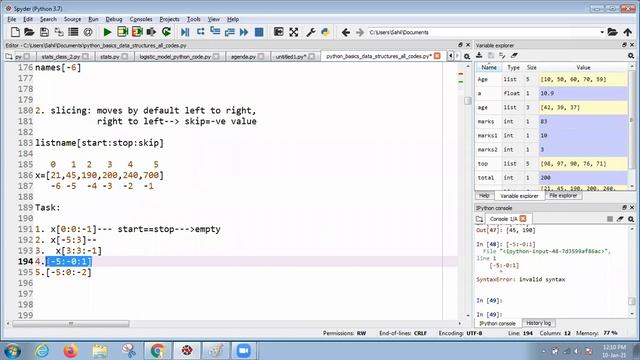Start debugging the file
The image size is (640, 360).
[x=185, y=32]
